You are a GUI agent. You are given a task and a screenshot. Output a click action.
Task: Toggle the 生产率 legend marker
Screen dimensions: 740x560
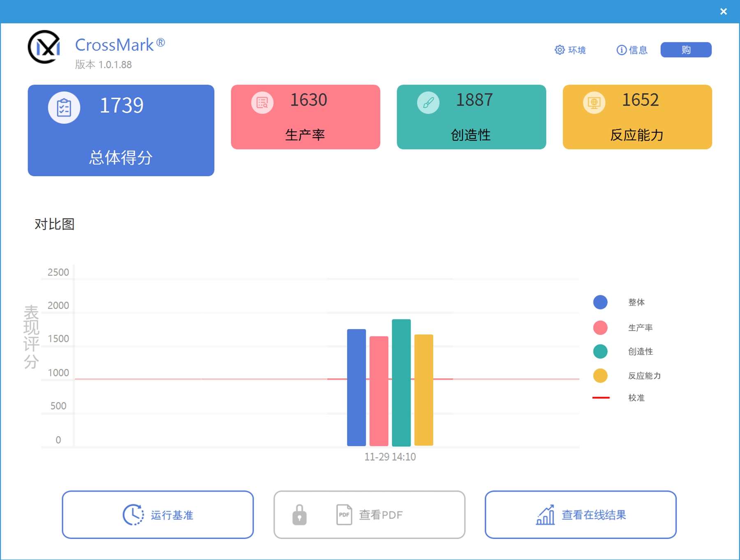tap(600, 327)
